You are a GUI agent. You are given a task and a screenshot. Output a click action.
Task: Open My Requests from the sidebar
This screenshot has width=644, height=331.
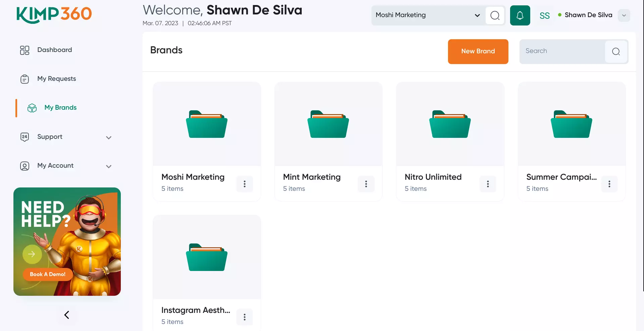click(x=56, y=79)
